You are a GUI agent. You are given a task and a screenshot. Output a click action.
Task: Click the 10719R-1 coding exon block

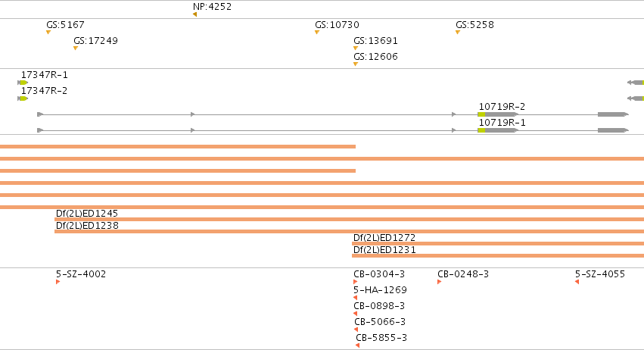(481, 130)
